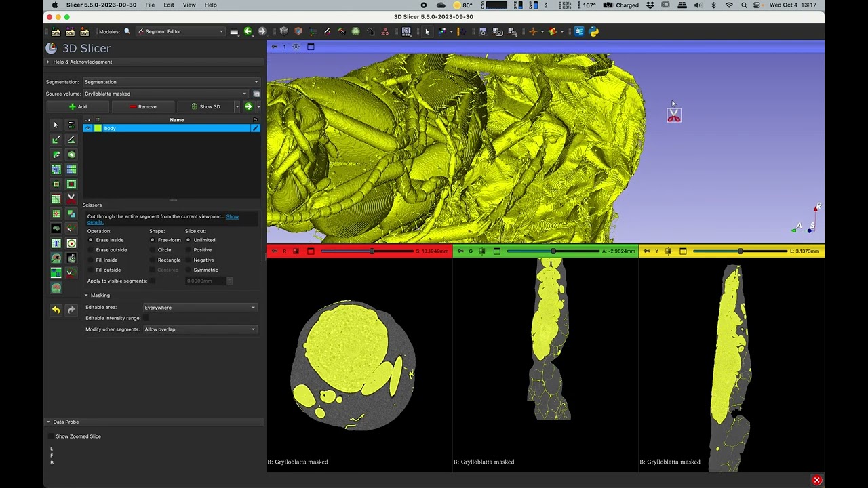Viewport: 868px width, 488px height.
Task: Open the File menu
Action: pos(150,5)
